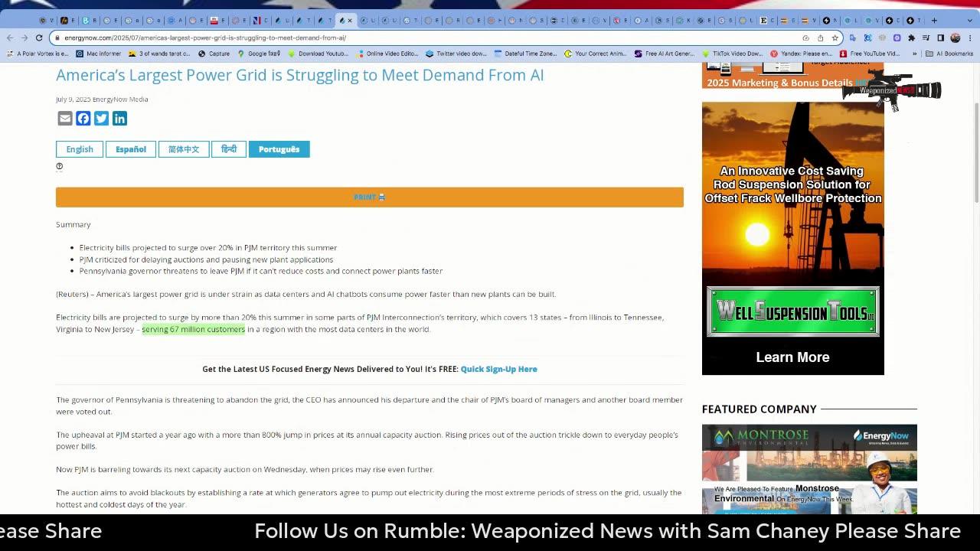The height and width of the screenshot is (551, 980).
Task: Click the Well Suspension Tools green logo
Action: tap(792, 311)
